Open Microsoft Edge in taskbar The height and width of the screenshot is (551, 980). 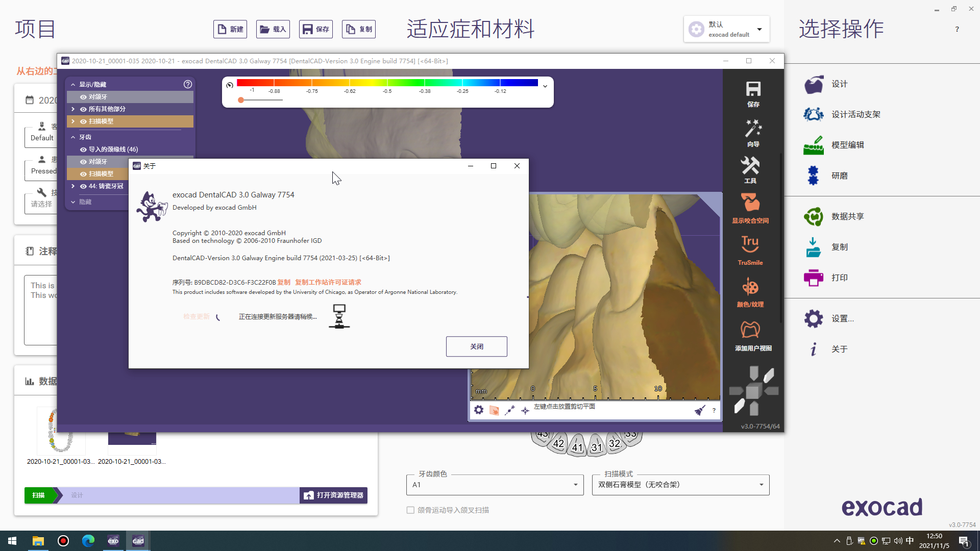click(x=88, y=541)
